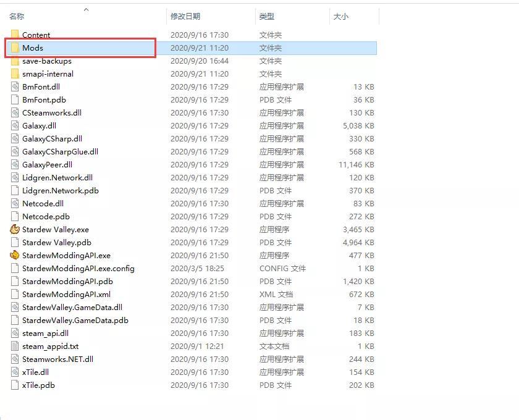519x420 pixels.
Task: Click the 202 KB size value
Action: coord(361,385)
